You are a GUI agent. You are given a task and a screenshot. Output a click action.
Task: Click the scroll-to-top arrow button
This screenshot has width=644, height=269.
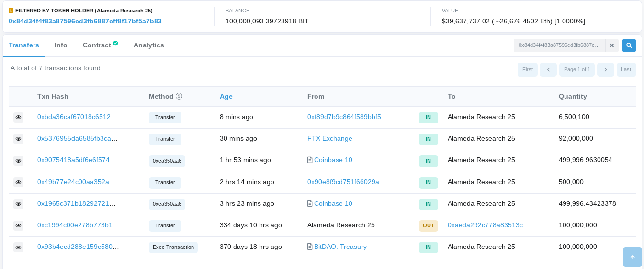633,257
